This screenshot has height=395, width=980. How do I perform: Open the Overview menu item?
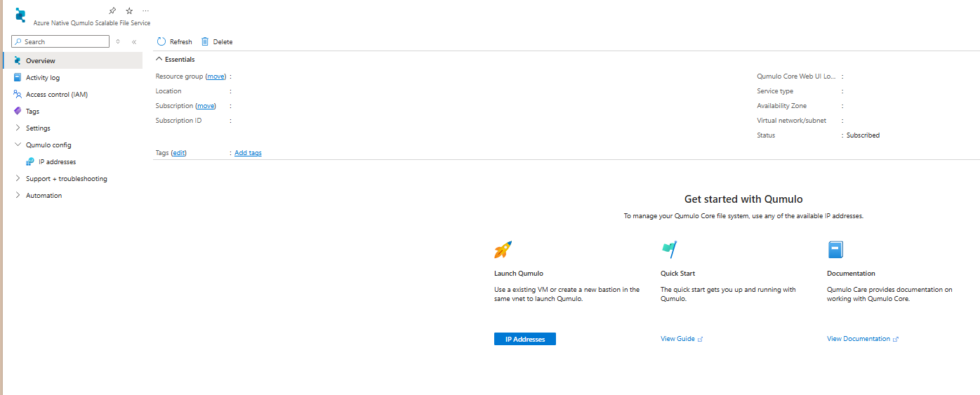(73, 60)
